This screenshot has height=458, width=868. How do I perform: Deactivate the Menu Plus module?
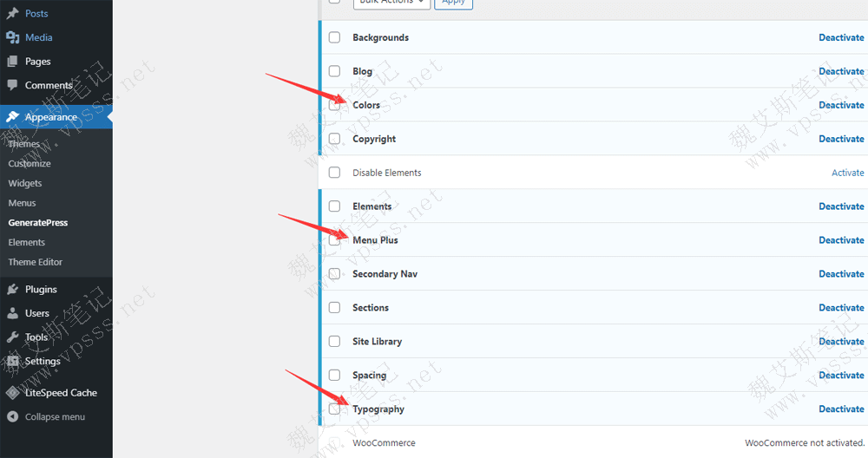[x=841, y=240]
